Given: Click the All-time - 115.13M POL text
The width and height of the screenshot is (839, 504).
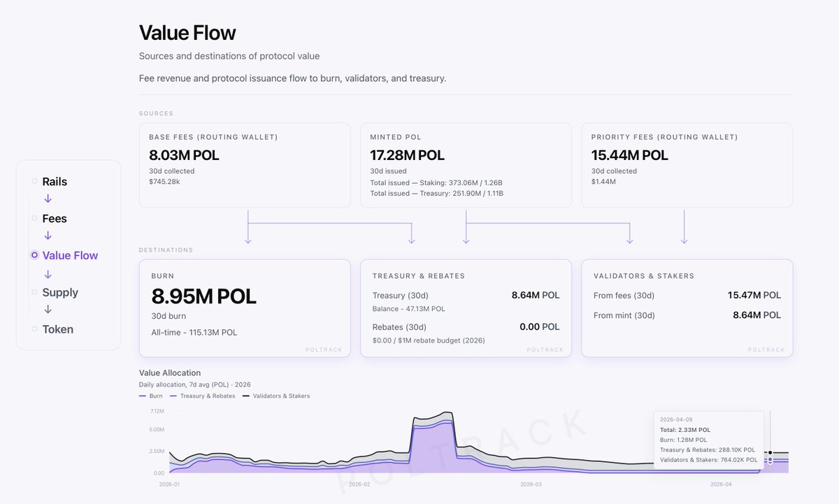Looking at the screenshot, I should point(194,333).
